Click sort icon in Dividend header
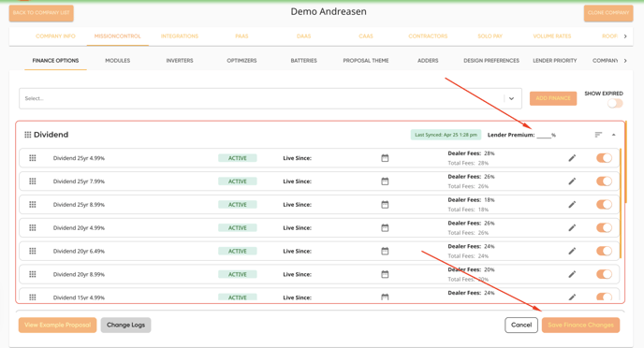The image size is (644, 348). tap(598, 135)
